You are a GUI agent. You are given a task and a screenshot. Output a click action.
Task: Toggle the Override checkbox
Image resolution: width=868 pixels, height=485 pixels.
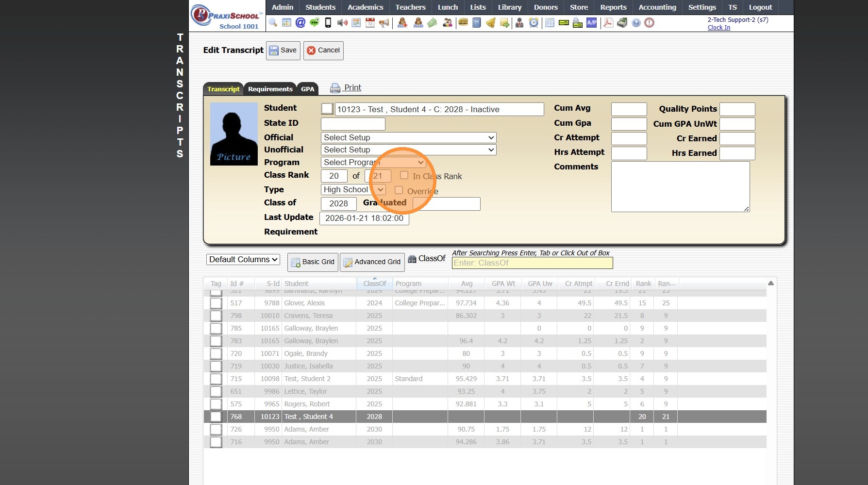[x=399, y=190]
